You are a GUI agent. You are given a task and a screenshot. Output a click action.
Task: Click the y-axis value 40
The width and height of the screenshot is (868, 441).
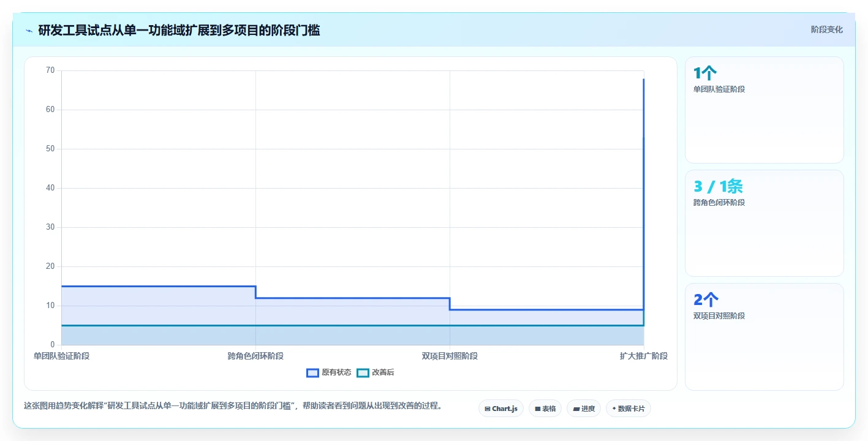50,188
